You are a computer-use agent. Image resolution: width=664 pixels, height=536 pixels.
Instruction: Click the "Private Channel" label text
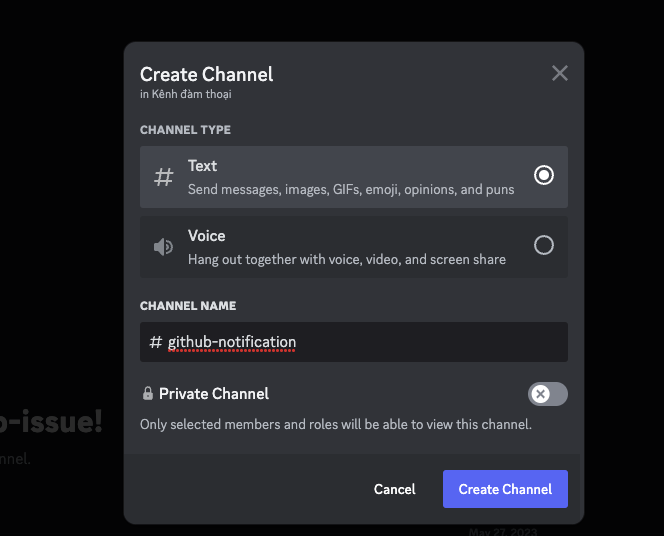214,394
